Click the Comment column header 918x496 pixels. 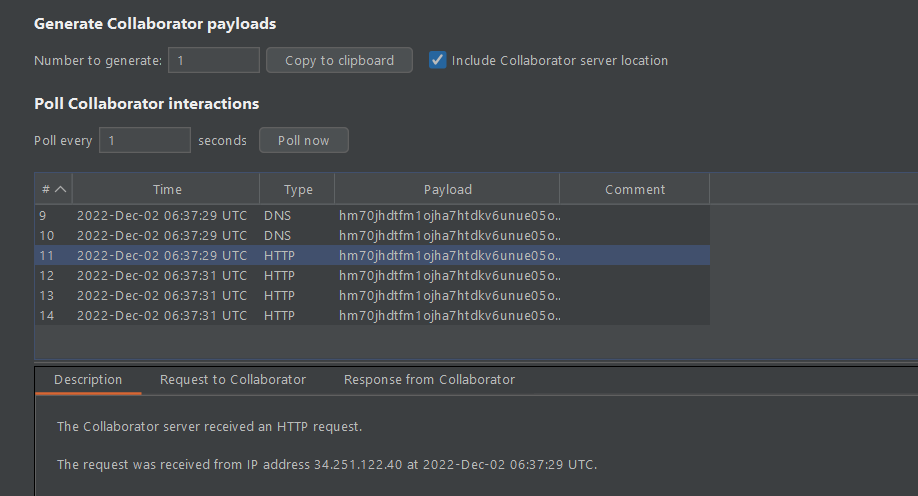[x=635, y=189]
